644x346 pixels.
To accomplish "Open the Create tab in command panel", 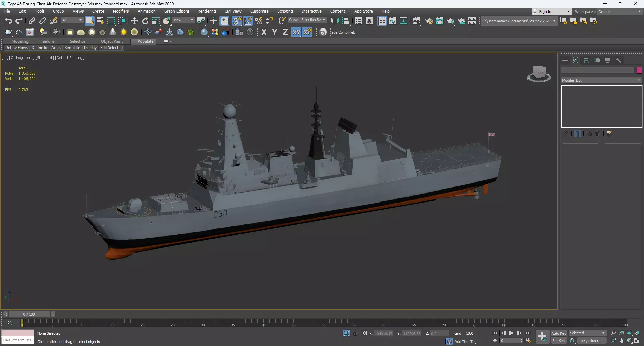I will [565, 60].
